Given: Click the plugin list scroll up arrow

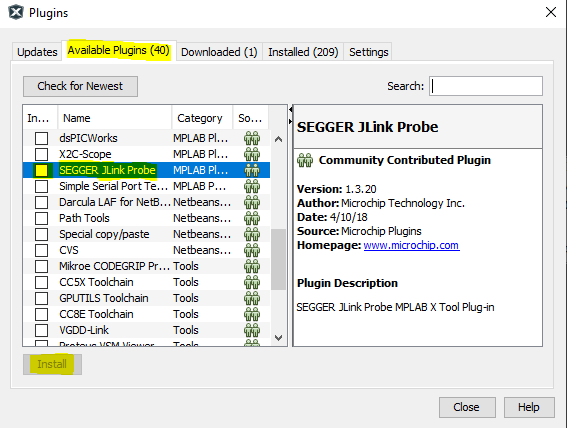Looking at the screenshot, I should 278,139.
